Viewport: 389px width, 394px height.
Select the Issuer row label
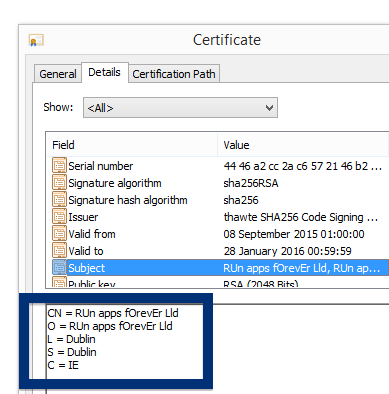pos(83,217)
